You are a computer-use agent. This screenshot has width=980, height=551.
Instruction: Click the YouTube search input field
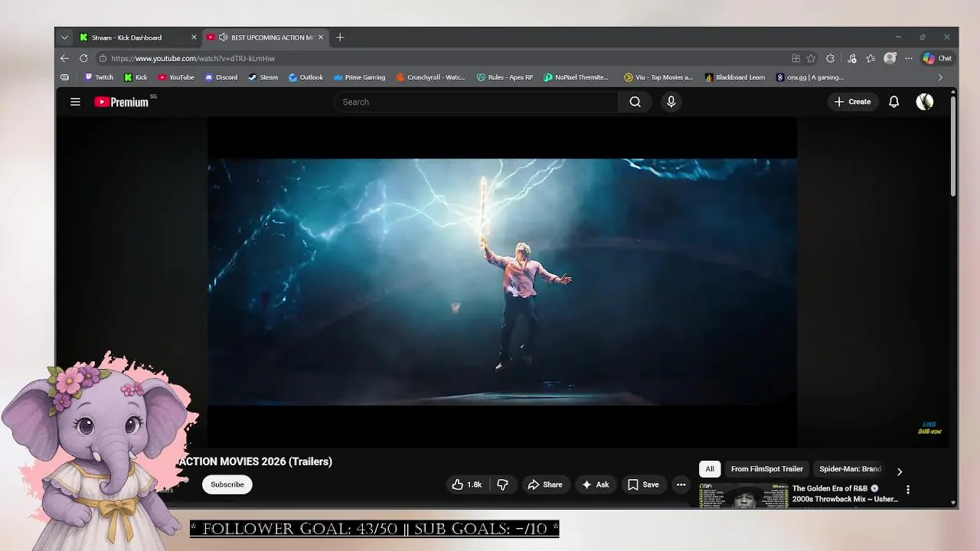475,102
